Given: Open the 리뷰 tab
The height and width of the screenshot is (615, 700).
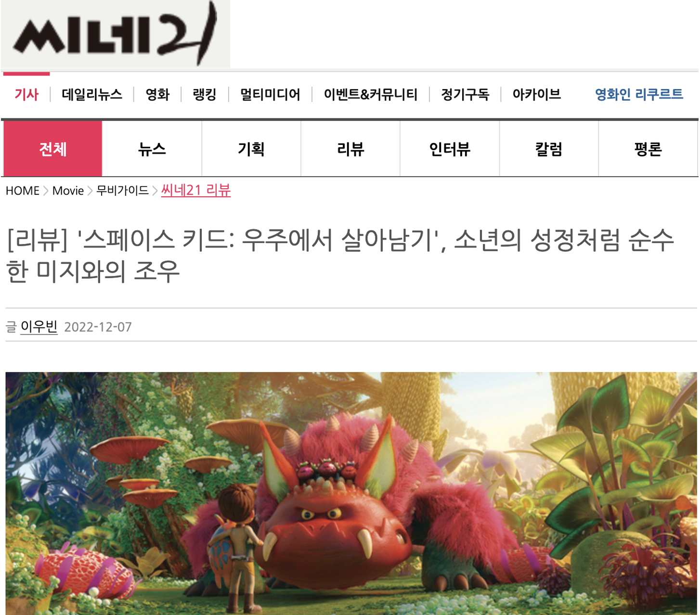Looking at the screenshot, I should [x=350, y=149].
